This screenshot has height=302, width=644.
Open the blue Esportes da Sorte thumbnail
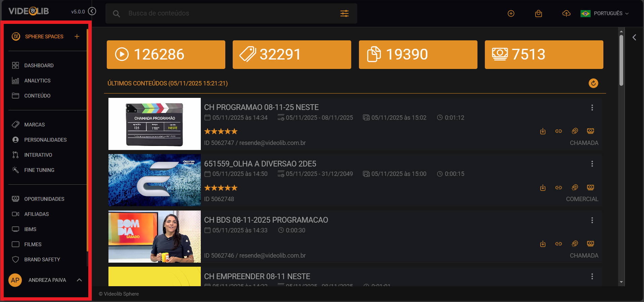coord(154,180)
